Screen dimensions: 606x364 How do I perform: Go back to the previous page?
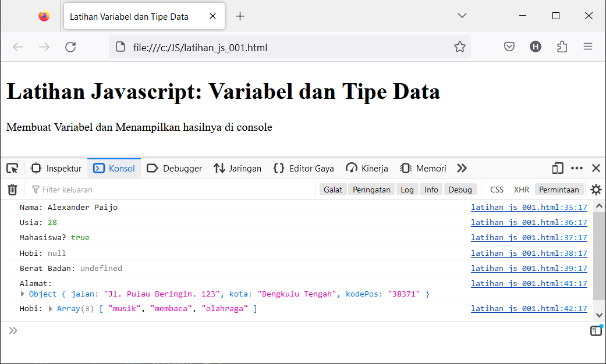18,47
